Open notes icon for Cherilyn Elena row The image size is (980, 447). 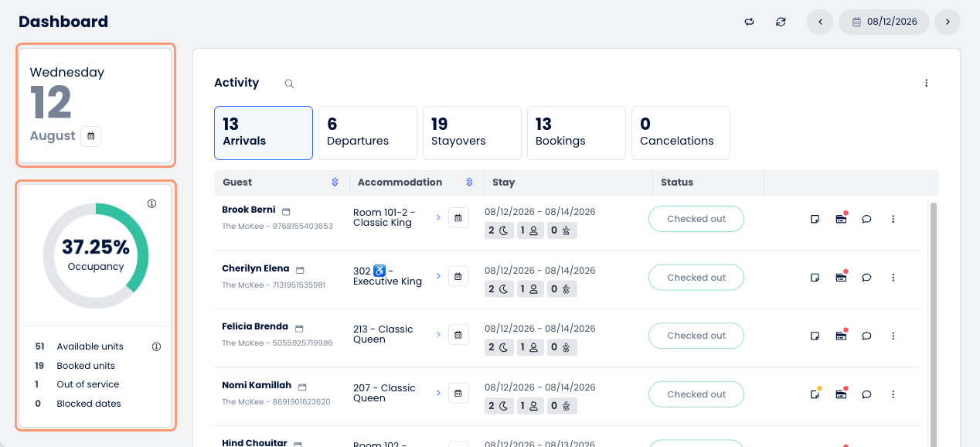point(815,278)
